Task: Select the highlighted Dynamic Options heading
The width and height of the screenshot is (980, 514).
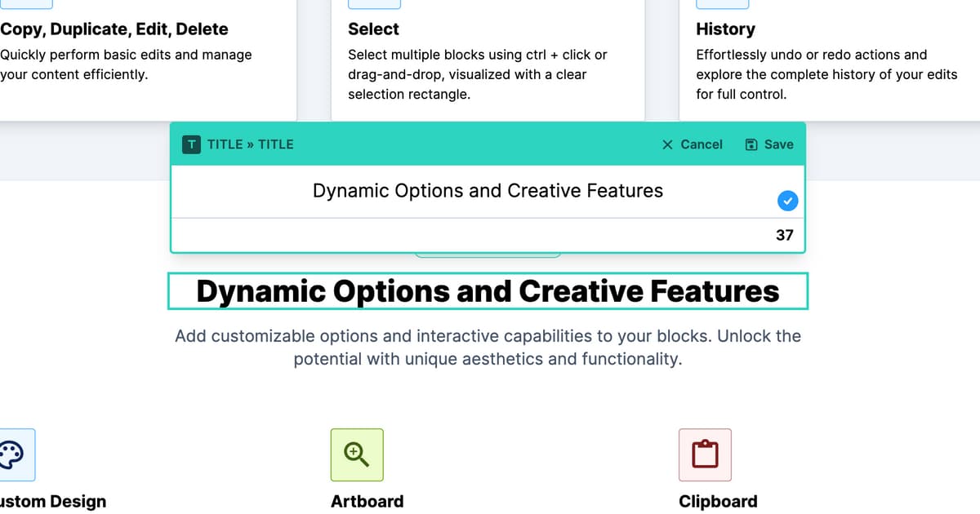Action: [x=488, y=291]
